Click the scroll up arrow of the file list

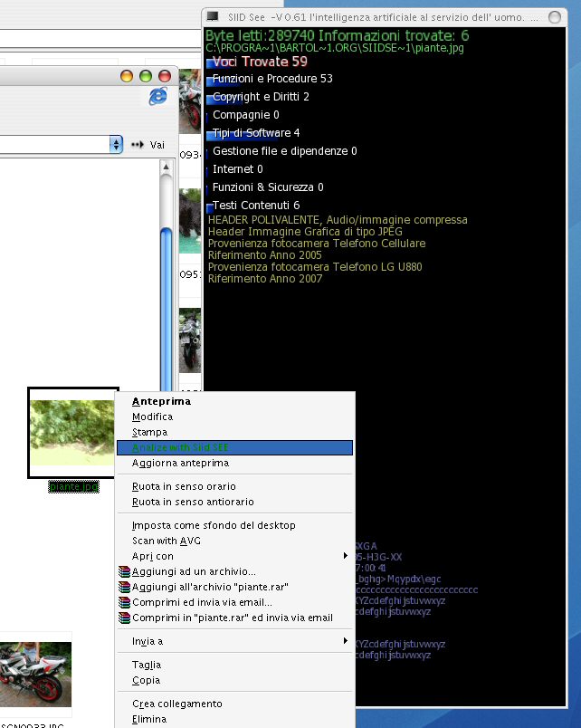(x=166, y=168)
